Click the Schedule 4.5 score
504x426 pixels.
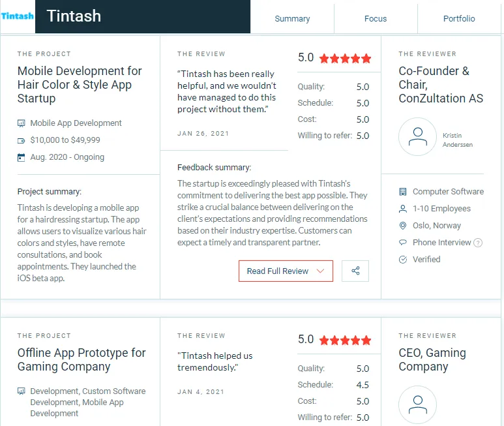click(x=363, y=385)
